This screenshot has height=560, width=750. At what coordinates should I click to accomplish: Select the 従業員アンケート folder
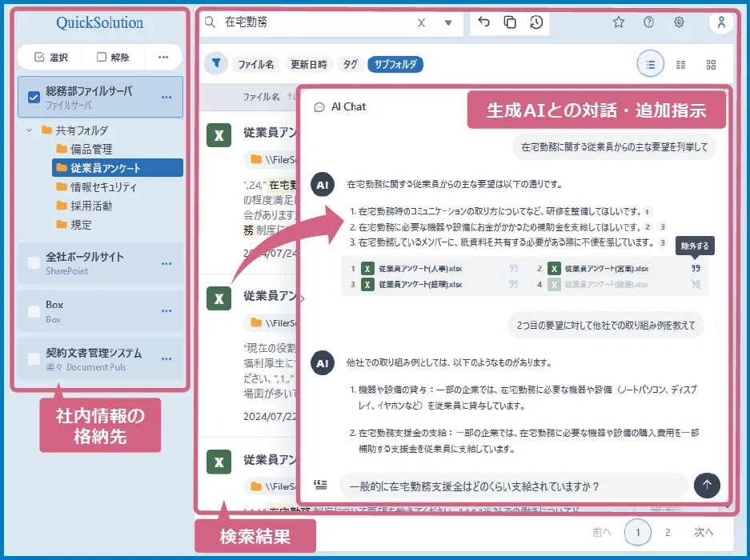(118, 168)
